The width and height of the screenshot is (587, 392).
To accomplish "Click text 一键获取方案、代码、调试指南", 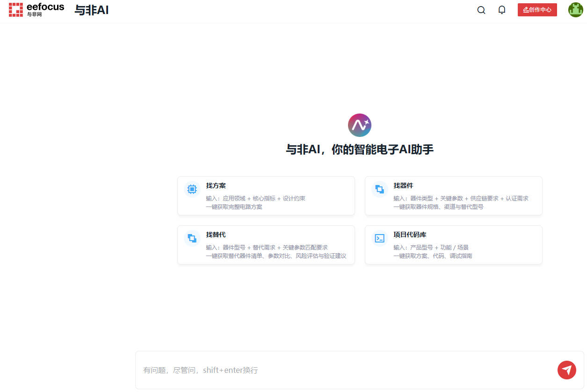I will pyautogui.click(x=433, y=256).
